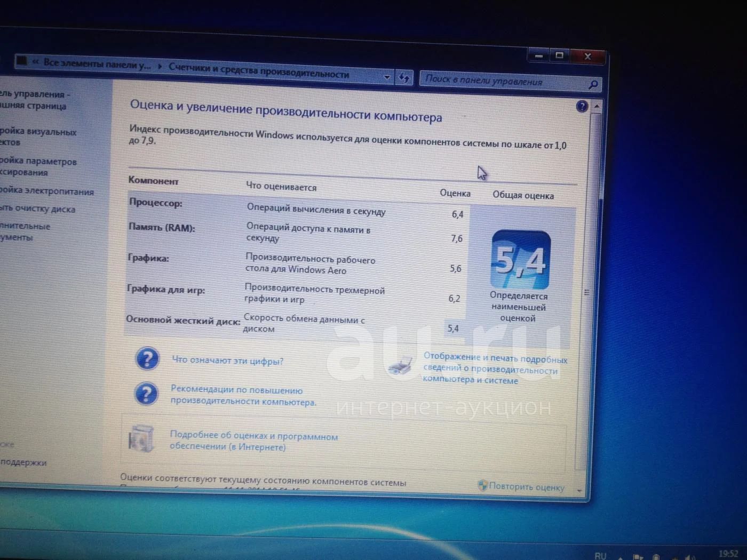Click the processor score 6,4
Viewport: 747px width, 560px height.
pos(458,214)
